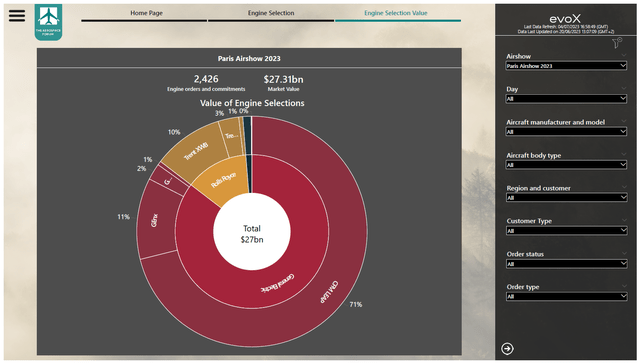Screen dimensions: 640x364
Task: Select the small Tre... outer segment
Action: (231, 137)
